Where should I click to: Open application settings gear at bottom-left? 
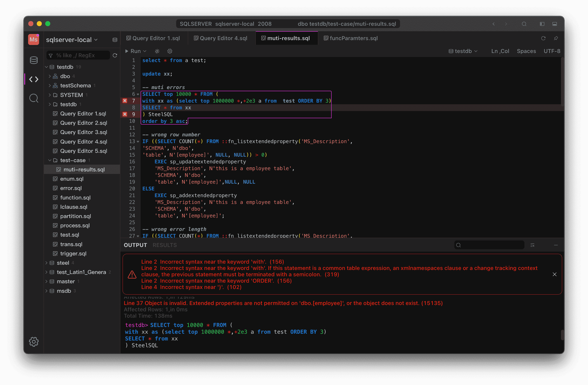pos(34,342)
